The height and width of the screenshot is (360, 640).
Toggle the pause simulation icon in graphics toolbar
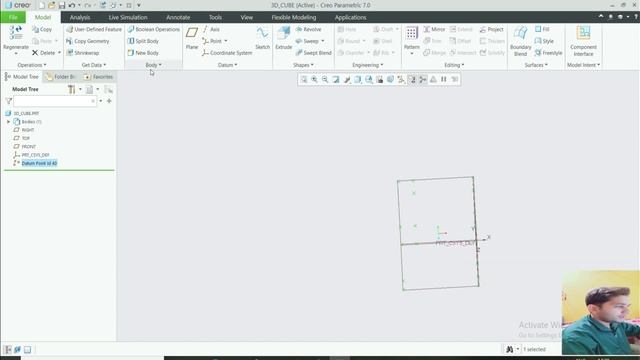pyautogui.click(x=444, y=79)
